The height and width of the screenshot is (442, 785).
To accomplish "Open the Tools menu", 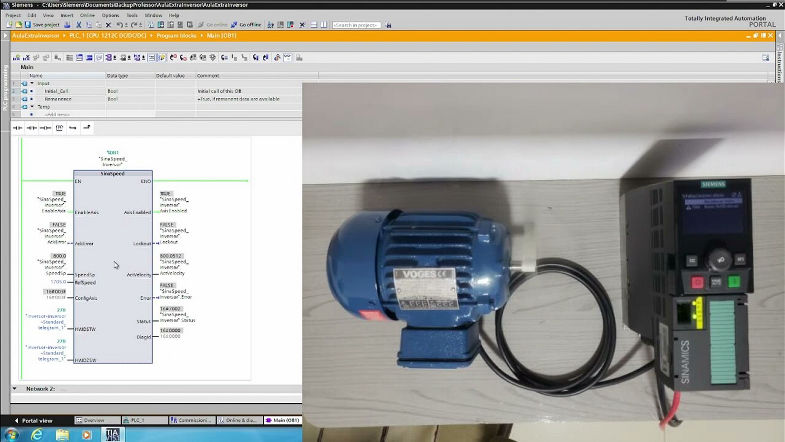I will coord(132,16).
